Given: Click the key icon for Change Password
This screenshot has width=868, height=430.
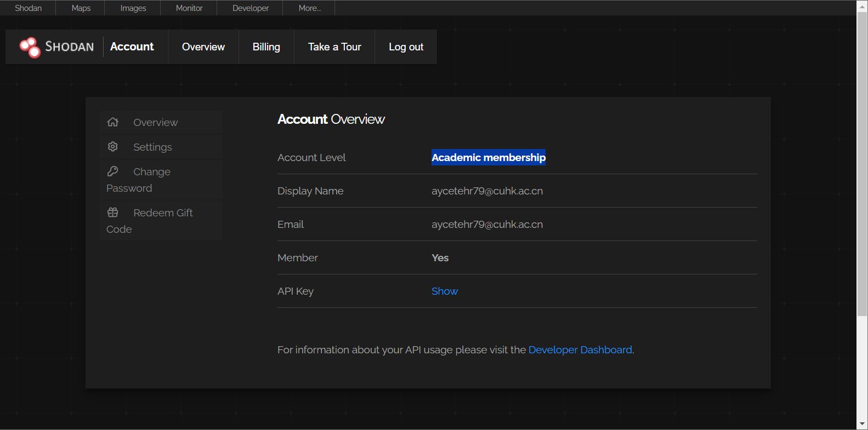Looking at the screenshot, I should click(x=113, y=171).
